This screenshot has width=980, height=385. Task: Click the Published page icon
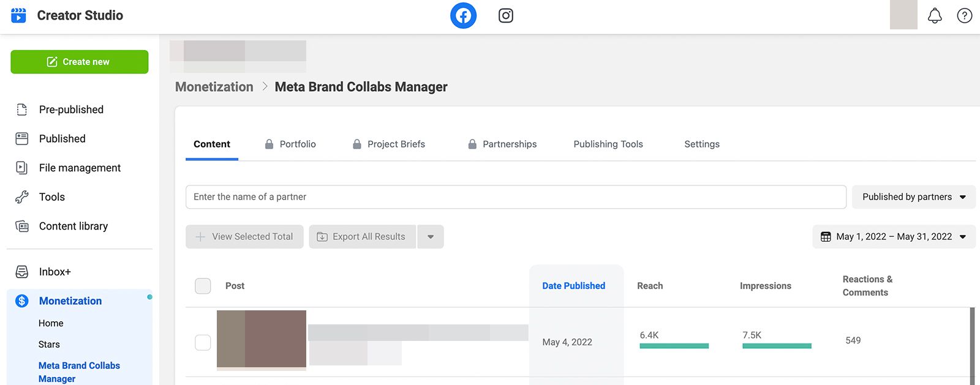pyautogui.click(x=22, y=139)
